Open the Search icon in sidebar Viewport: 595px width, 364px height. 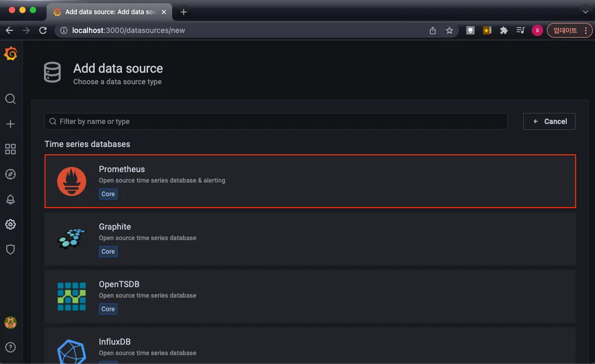[x=10, y=99]
